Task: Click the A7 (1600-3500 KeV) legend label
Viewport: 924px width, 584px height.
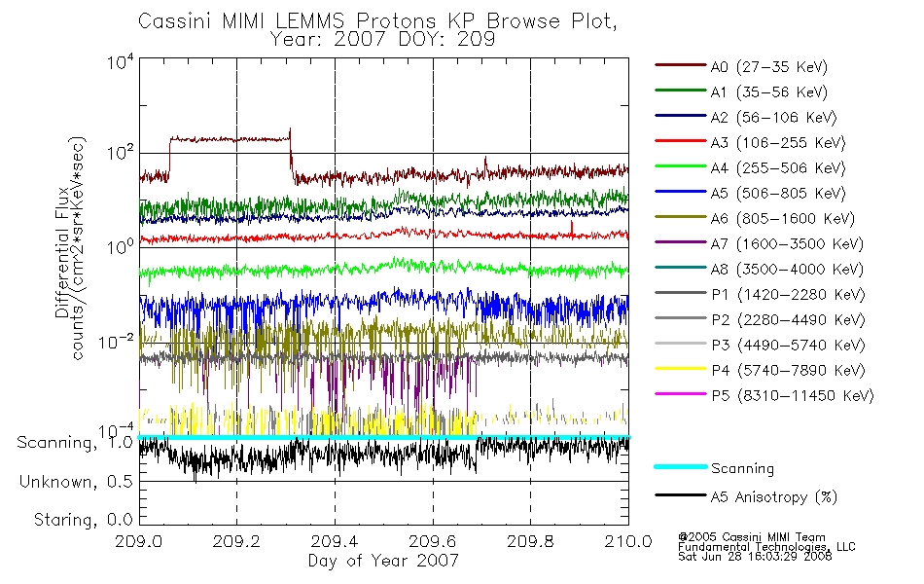Action: [x=787, y=244]
